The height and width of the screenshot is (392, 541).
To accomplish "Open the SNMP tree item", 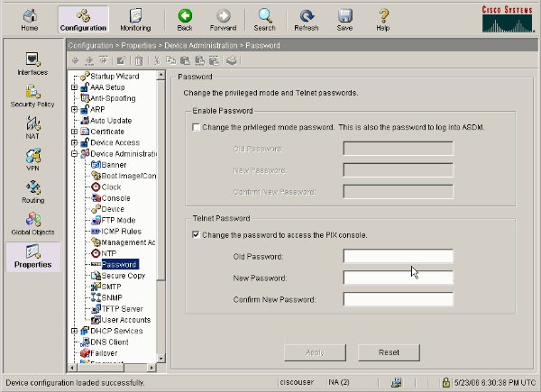I will (112, 298).
